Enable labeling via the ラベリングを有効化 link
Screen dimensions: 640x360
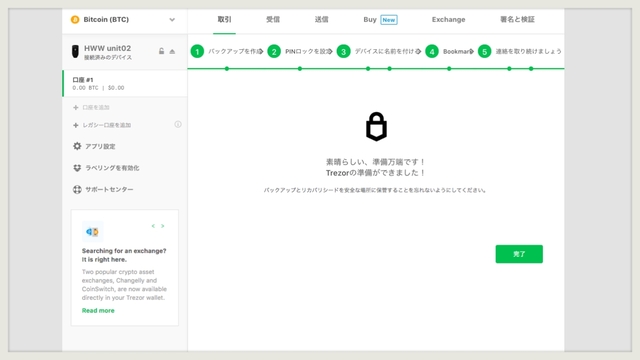(112, 168)
